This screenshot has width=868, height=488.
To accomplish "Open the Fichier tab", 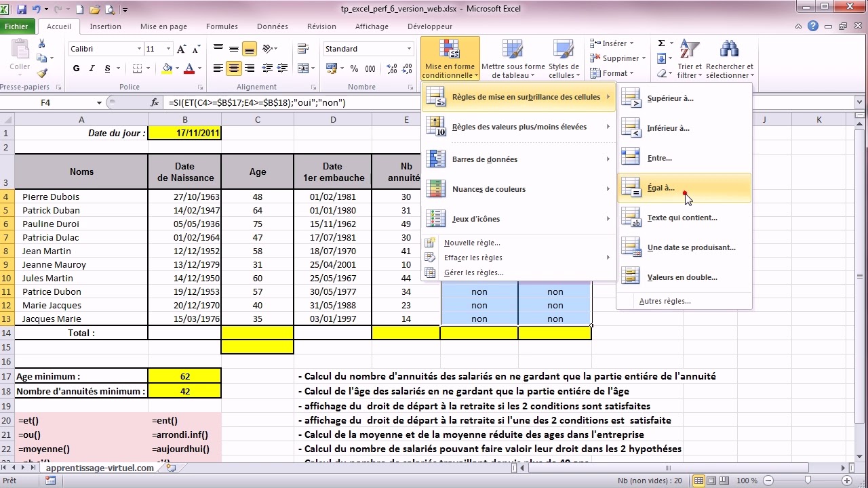I will click(x=17, y=26).
